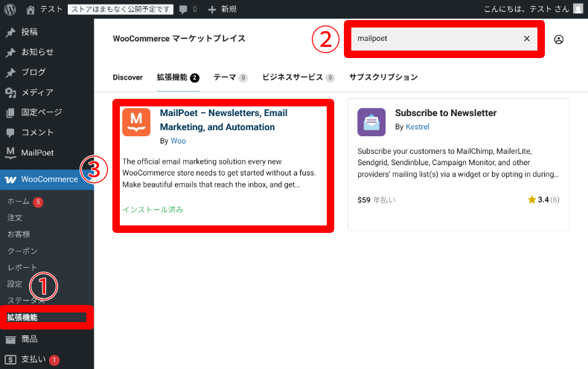
Task: Go to WooCommerce ホーム submenu
Action: click(x=19, y=202)
